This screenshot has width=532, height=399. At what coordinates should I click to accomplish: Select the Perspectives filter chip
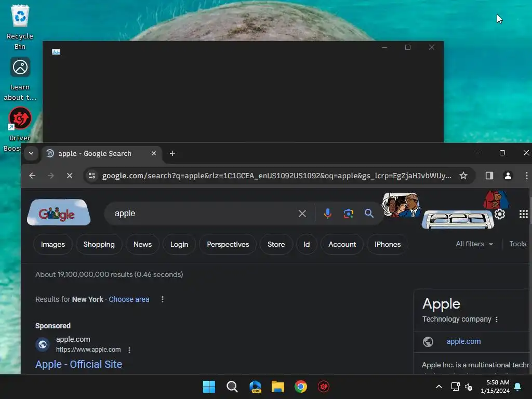point(228,244)
